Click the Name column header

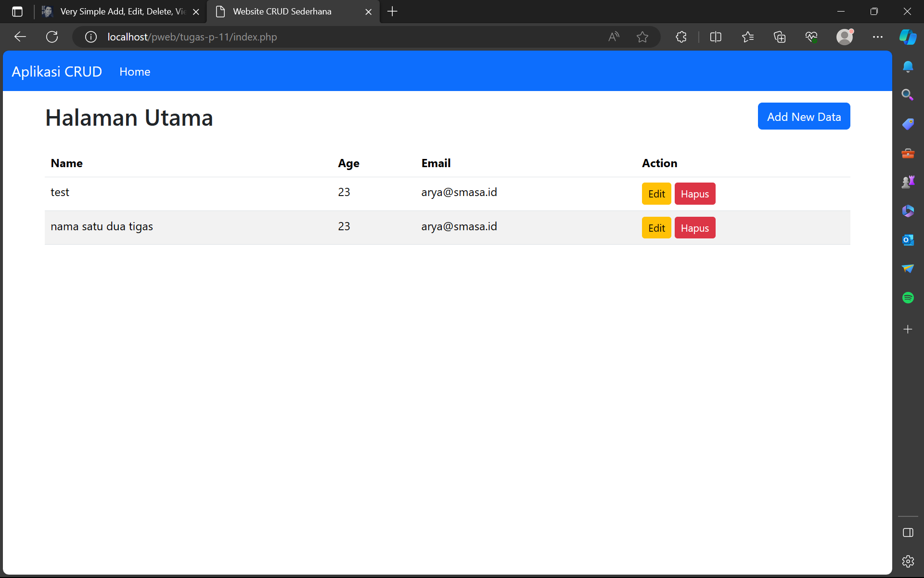click(x=66, y=163)
